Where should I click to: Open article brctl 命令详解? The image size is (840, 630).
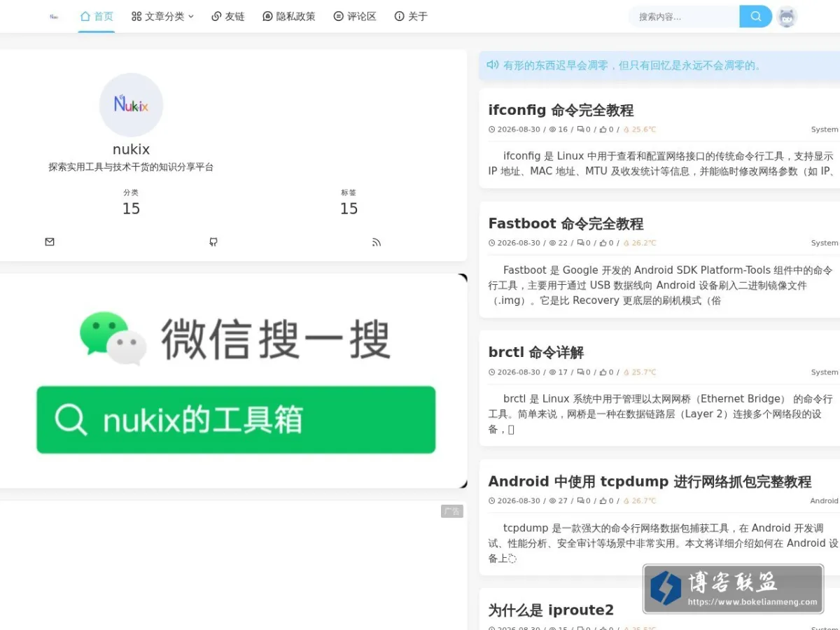[x=535, y=352]
